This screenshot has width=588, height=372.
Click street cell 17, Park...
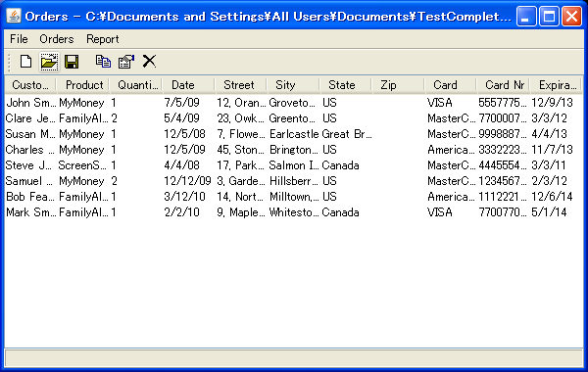pos(241,165)
